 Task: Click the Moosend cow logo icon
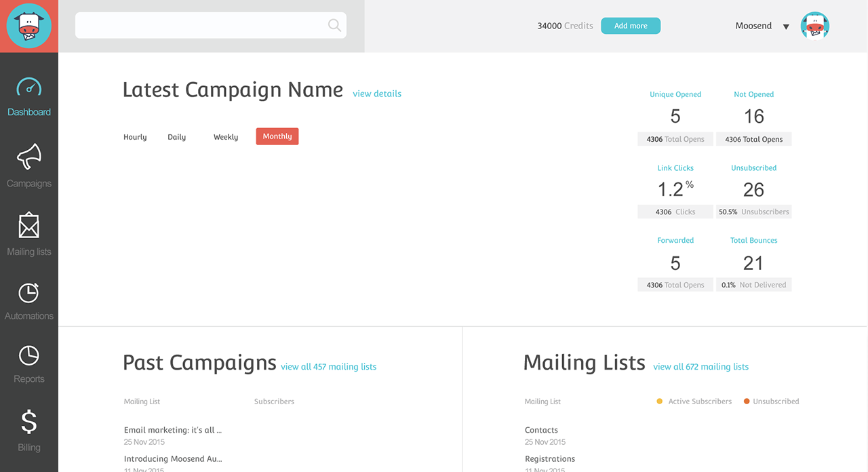coord(28,26)
